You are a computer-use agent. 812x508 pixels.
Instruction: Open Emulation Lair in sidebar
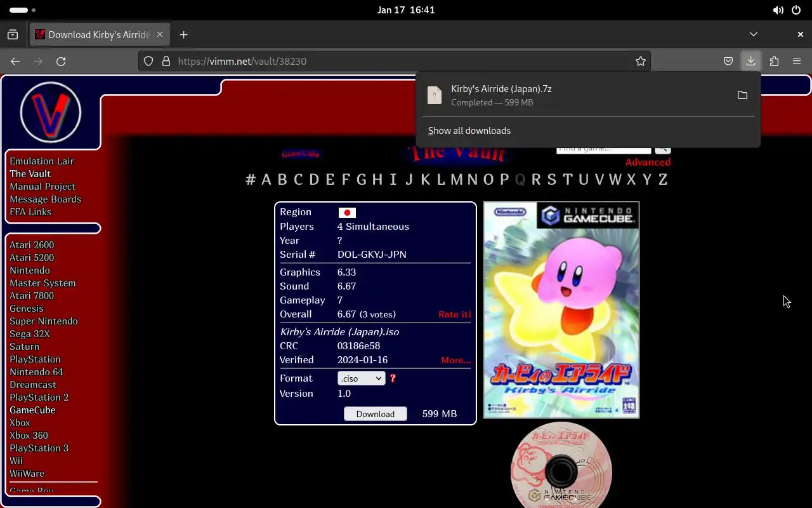(42, 161)
